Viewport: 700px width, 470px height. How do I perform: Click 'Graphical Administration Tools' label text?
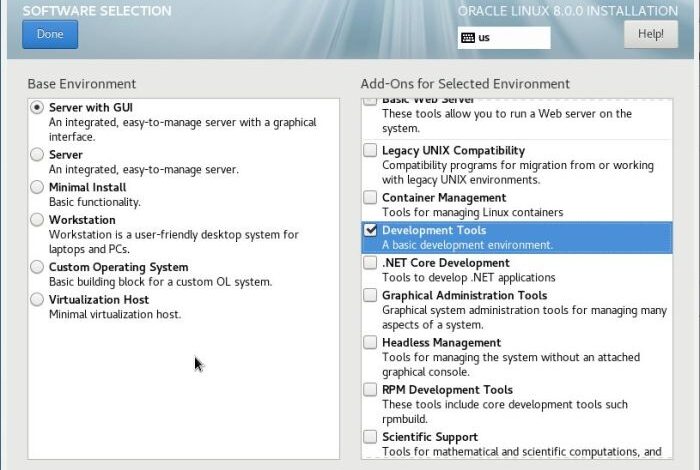point(465,295)
